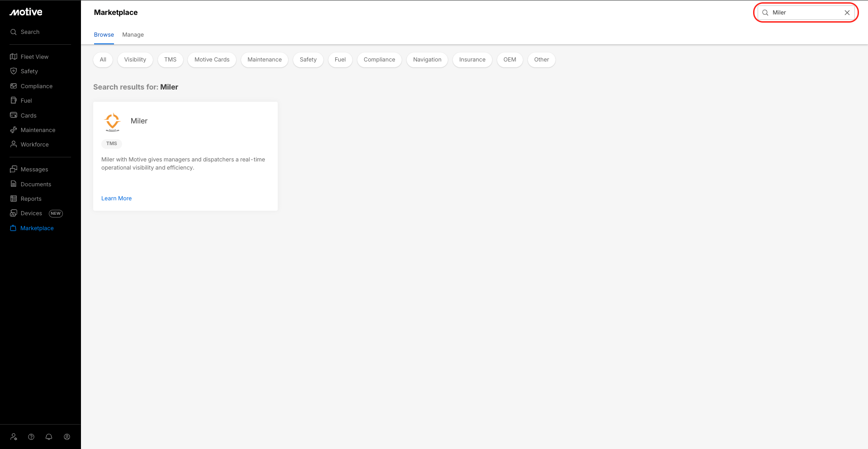Open admin user settings icon
868x449 pixels.
point(14,437)
